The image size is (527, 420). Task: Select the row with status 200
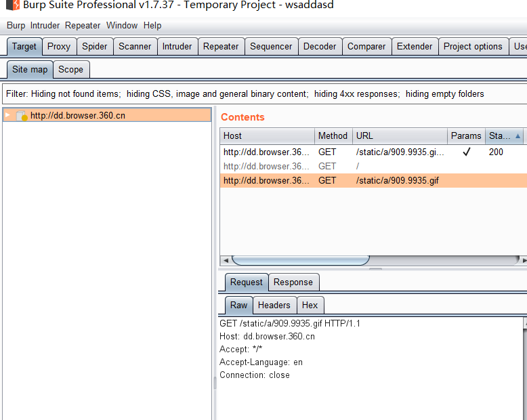point(373,152)
